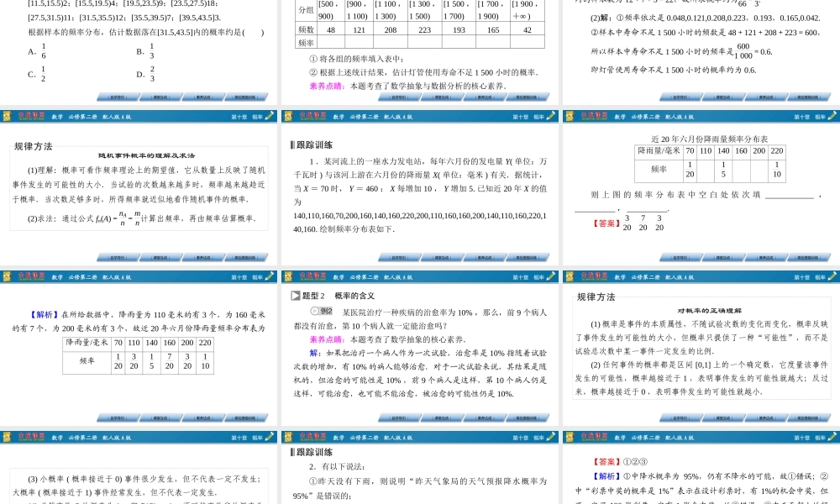
Task: Click 素养达成 button on the 0.6 solution slide
Action: pos(765,97)
